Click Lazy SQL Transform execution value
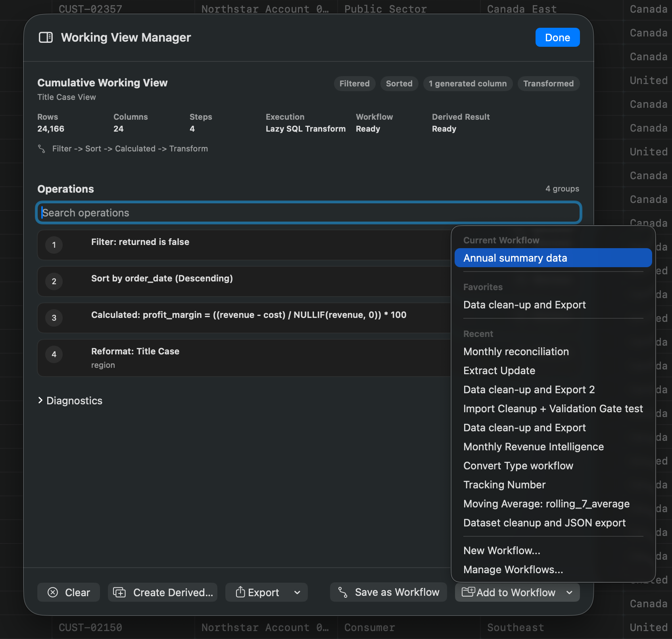 [305, 129]
